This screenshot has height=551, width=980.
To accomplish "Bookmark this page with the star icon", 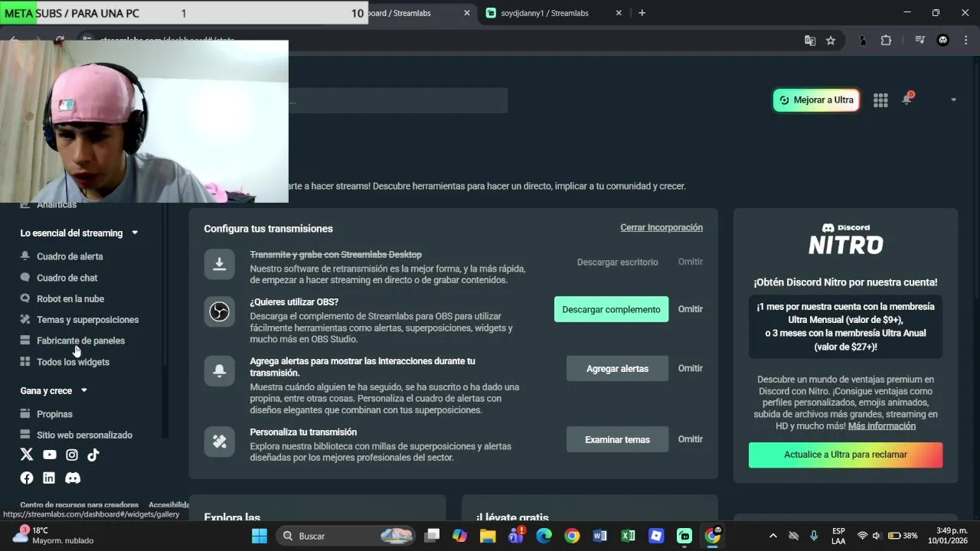I will click(831, 41).
